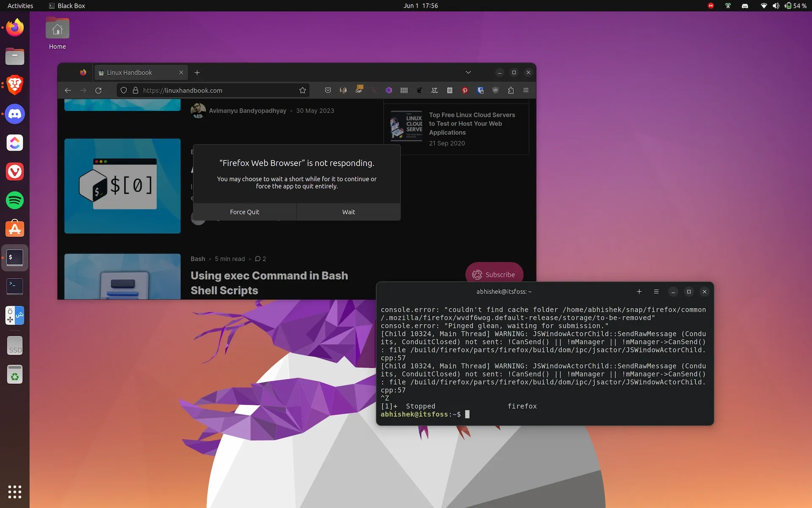Open Activities overview
This screenshot has width=812, height=508.
[20, 6]
